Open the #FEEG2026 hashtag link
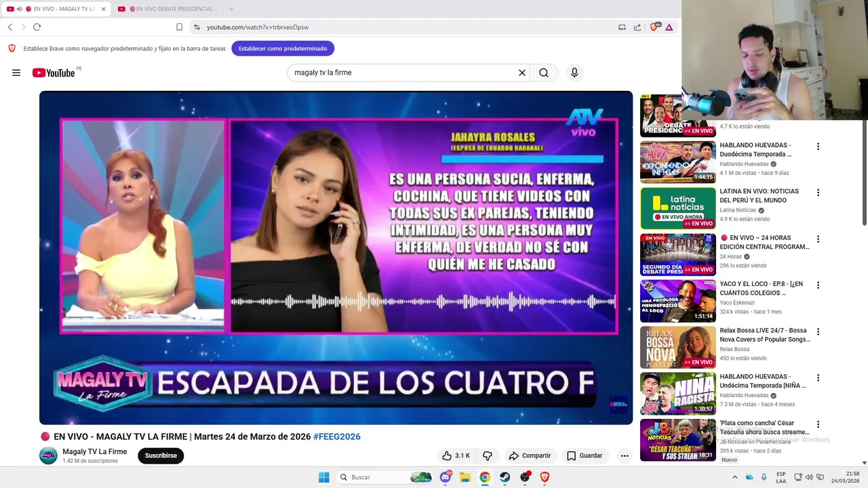This screenshot has width=868, height=488. [x=337, y=436]
